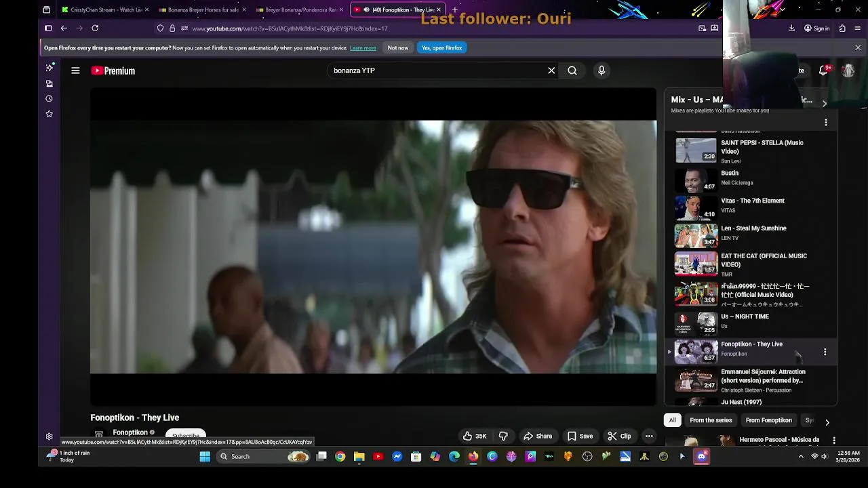Viewport: 868px width, 488px height.
Task: Open Firefox sidebar AI chatbot icon
Action: (x=49, y=68)
